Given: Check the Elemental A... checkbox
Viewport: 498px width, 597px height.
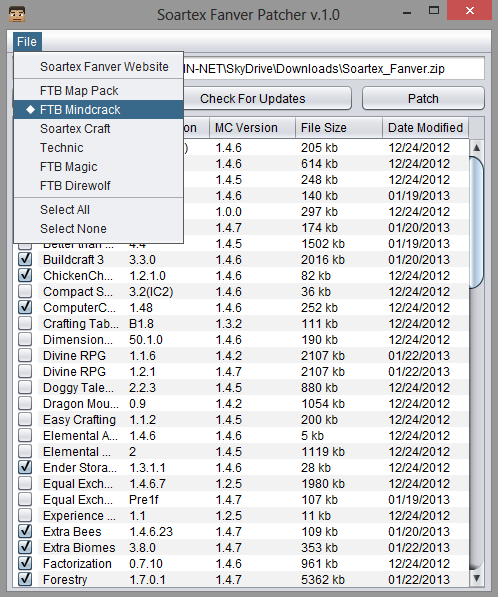Looking at the screenshot, I should pyautogui.click(x=25, y=435).
